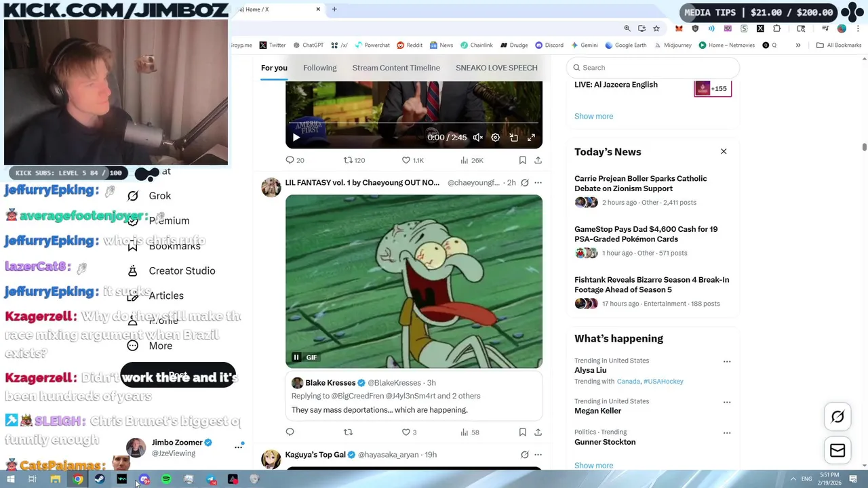Open video settings gear icon
868x488 pixels.
496,138
